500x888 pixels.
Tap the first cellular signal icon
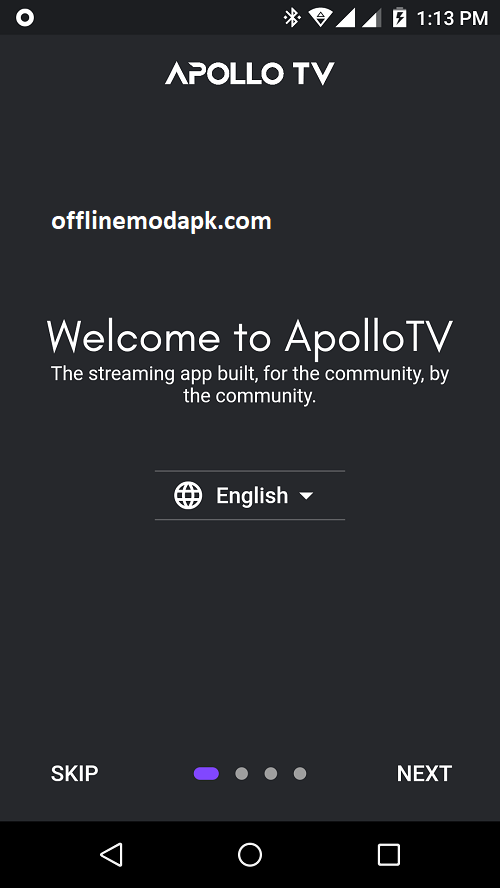tap(345, 18)
